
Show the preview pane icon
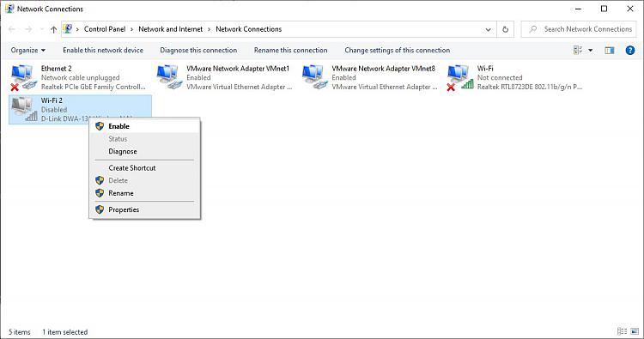[x=609, y=50]
